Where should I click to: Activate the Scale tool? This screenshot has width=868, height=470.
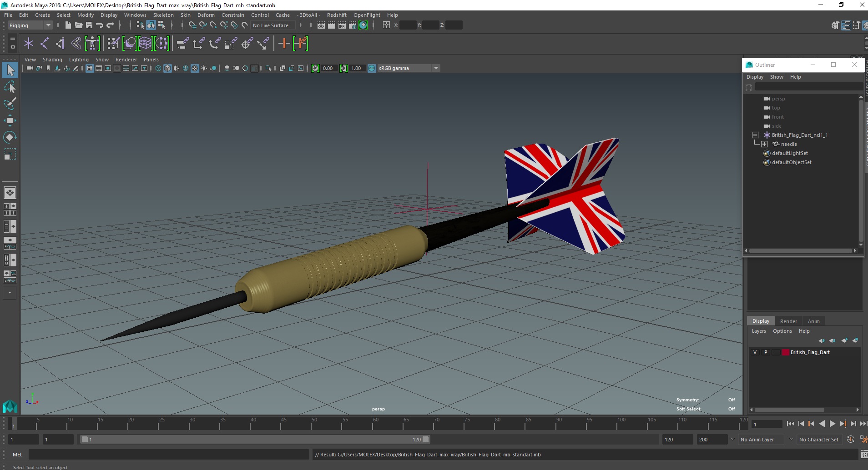(x=10, y=154)
